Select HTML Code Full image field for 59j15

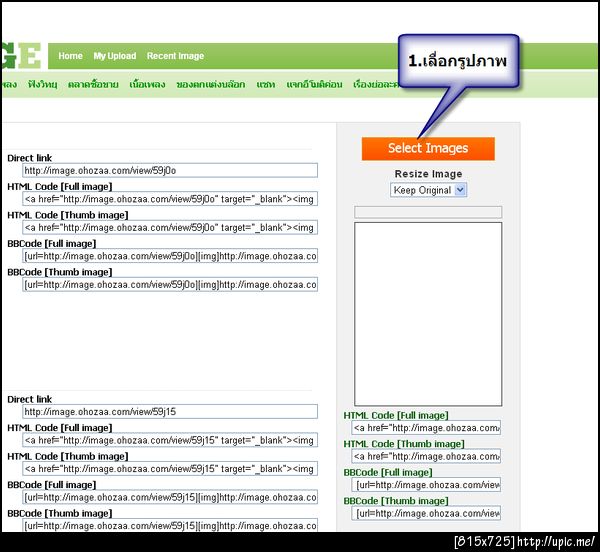[x=170, y=440]
